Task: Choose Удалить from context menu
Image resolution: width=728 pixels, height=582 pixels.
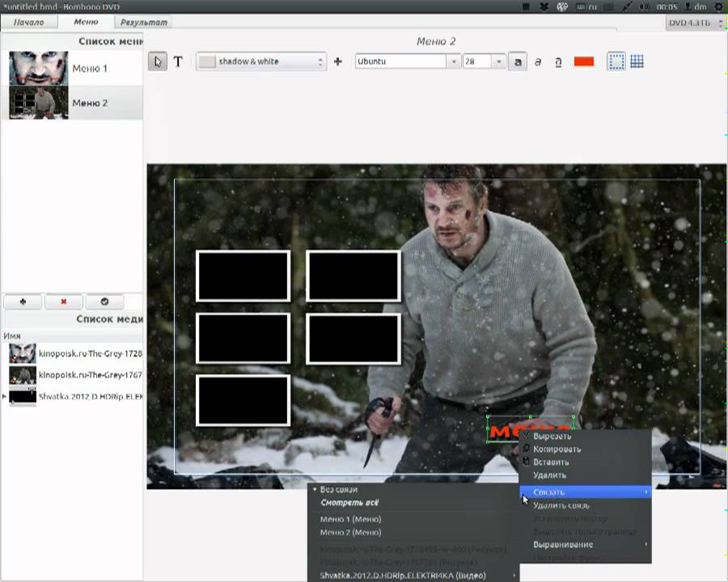Action: click(x=585, y=474)
